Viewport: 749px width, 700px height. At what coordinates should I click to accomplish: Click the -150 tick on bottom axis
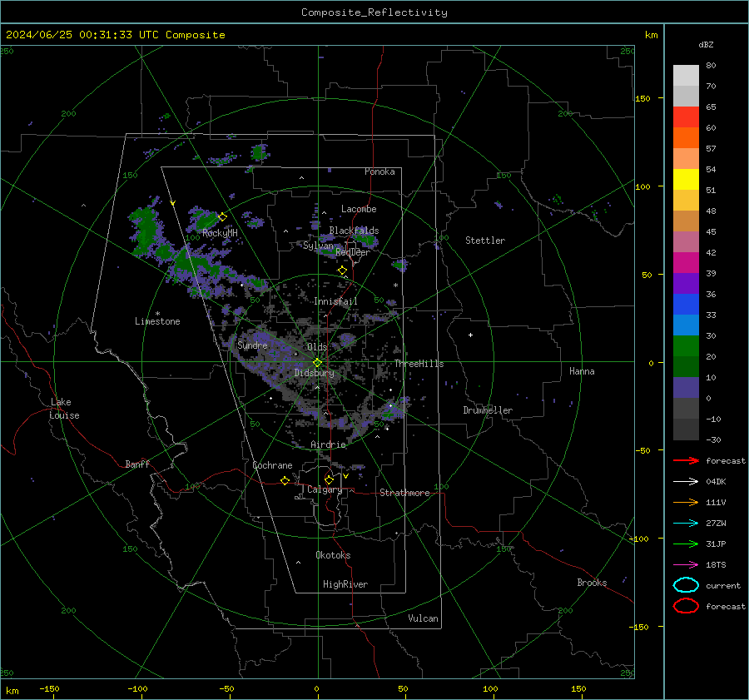pyautogui.click(x=49, y=689)
